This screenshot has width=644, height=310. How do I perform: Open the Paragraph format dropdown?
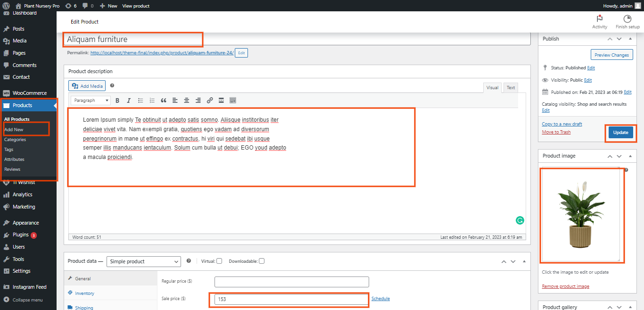click(x=91, y=101)
